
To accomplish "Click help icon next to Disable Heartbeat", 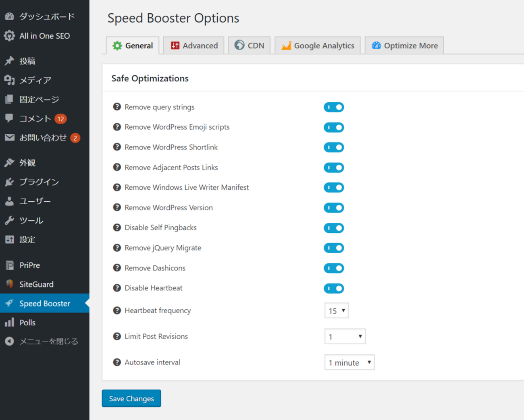I will (117, 288).
